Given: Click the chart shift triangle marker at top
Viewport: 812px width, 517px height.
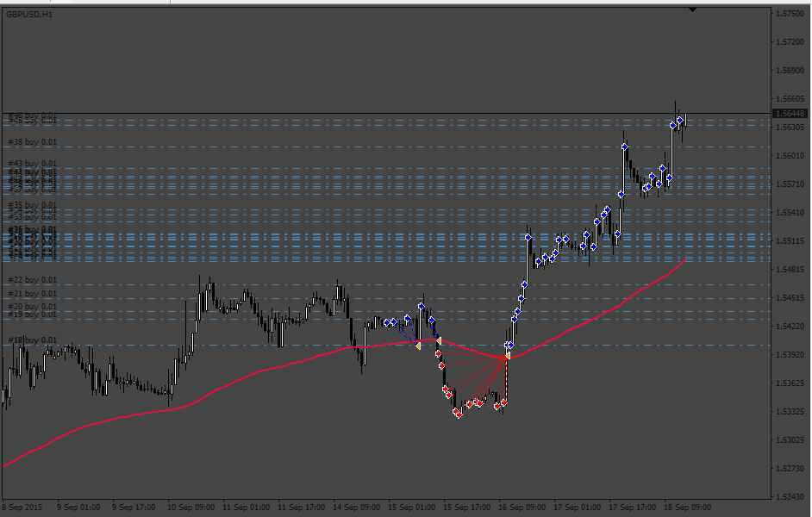Looking at the screenshot, I should point(692,9).
